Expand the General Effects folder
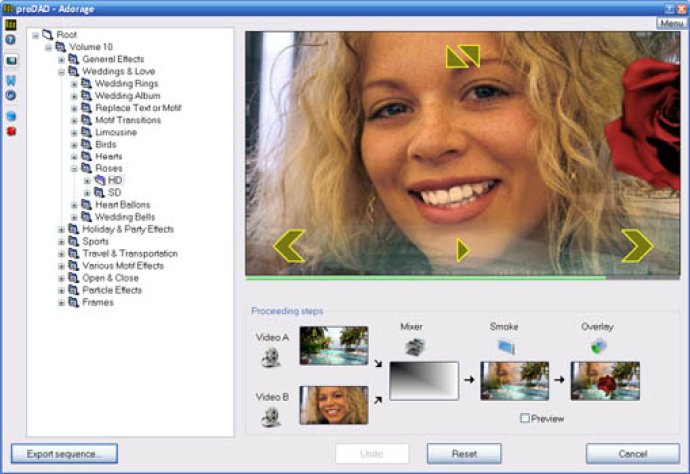 (x=62, y=59)
